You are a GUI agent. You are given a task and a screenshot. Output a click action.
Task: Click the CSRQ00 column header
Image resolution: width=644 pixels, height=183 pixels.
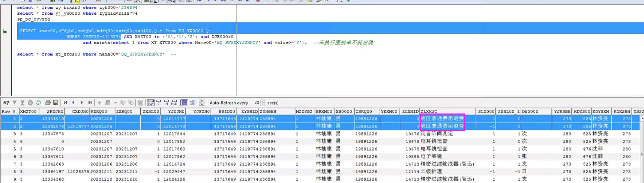point(367,112)
